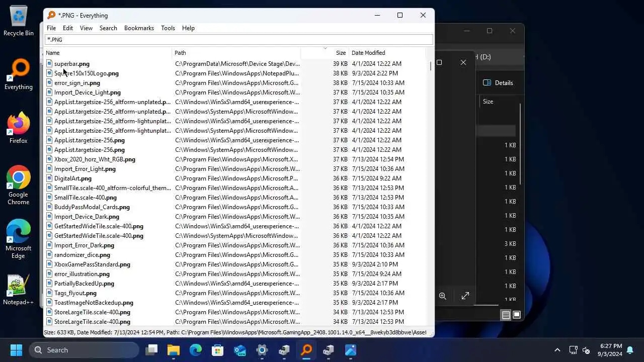Select XboxGamePassStandard.png row
Viewport: 644px width, 362px height.
click(x=237, y=264)
